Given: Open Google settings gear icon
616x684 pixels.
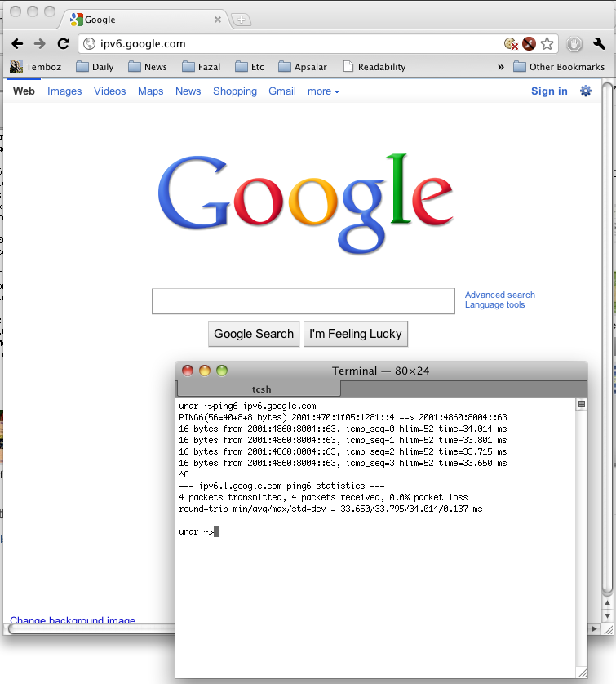Looking at the screenshot, I should pyautogui.click(x=585, y=91).
